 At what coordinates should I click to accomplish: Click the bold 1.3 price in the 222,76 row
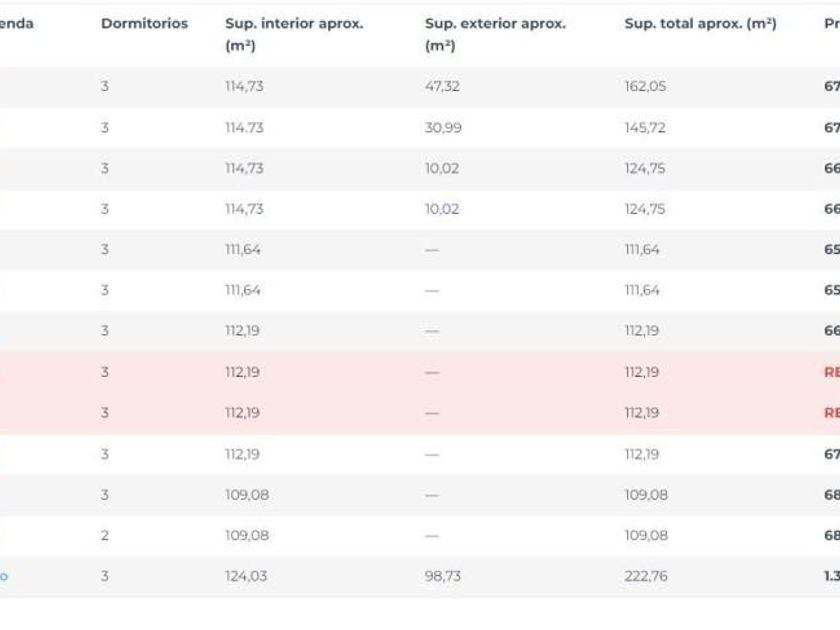pyautogui.click(x=831, y=576)
